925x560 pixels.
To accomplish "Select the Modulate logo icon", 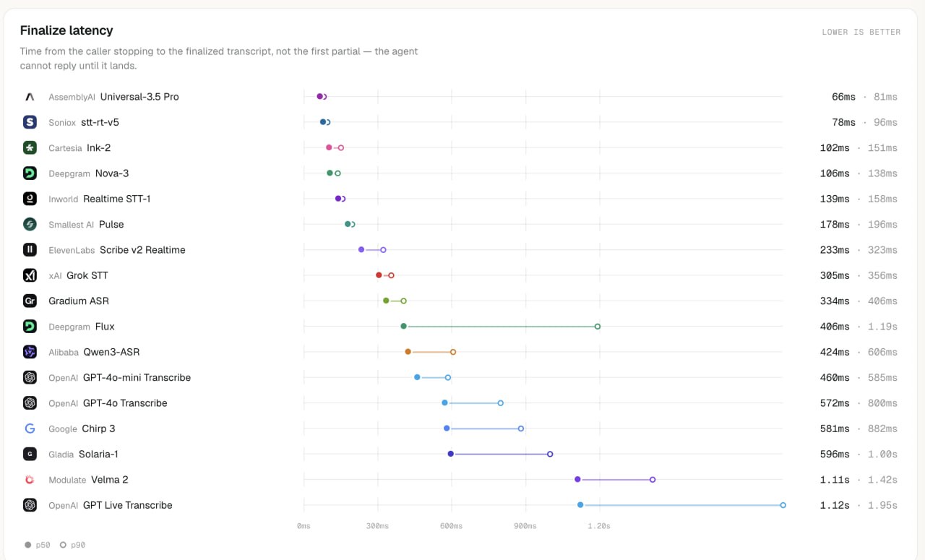I will (30, 480).
